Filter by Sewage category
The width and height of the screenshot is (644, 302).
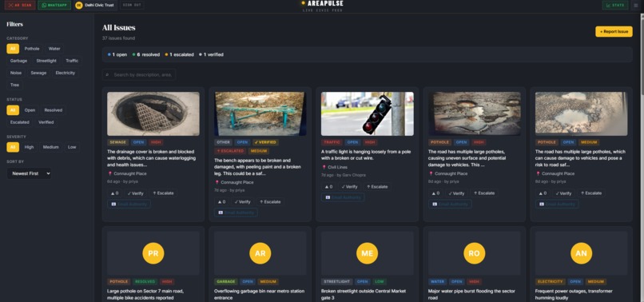(x=38, y=73)
